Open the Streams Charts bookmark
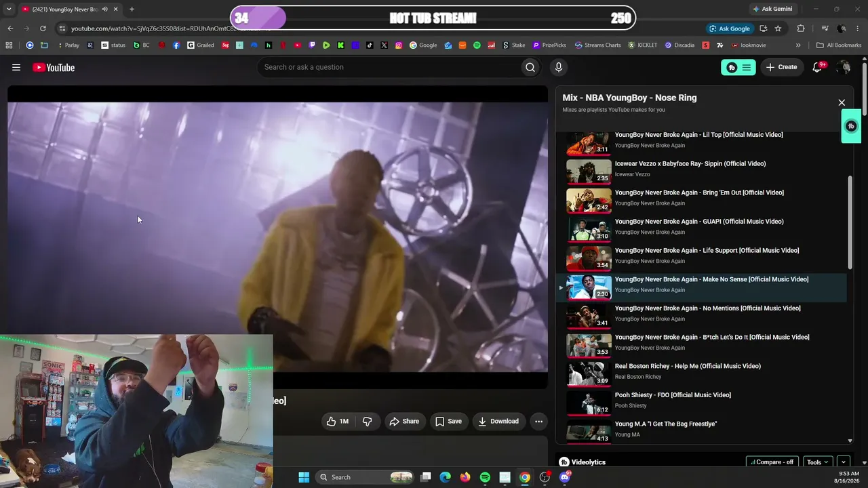Screen dimensions: 868x488 tap(597, 45)
